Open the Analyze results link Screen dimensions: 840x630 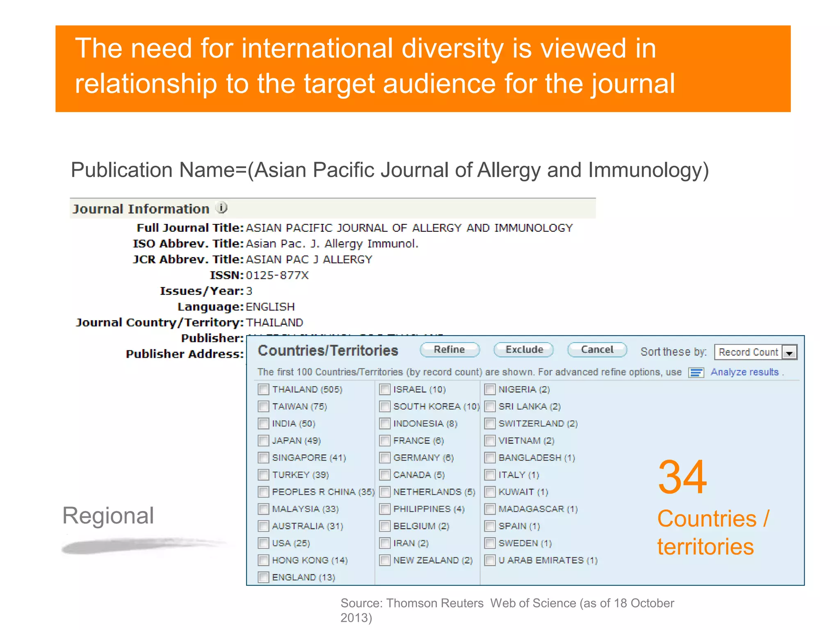[x=744, y=372]
